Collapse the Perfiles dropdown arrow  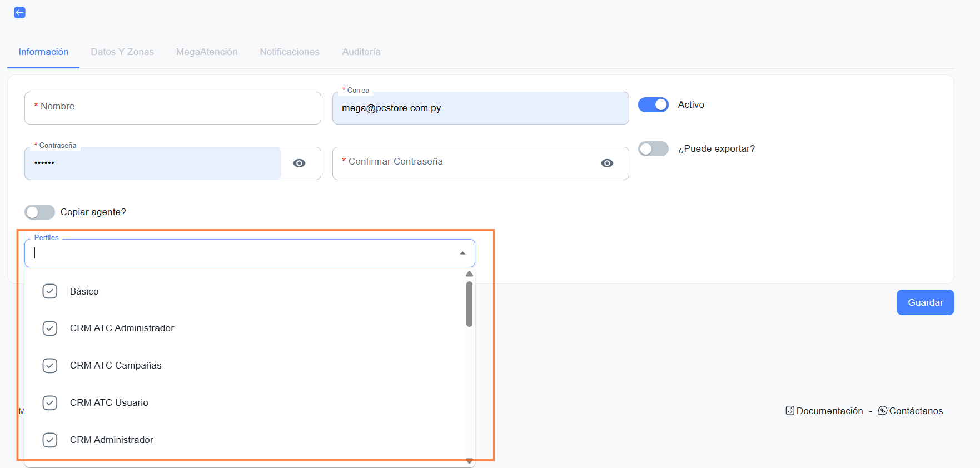[462, 253]
